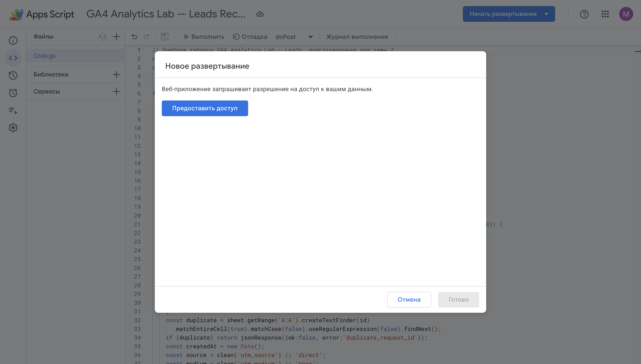Click the cloud save status icon
Viewport: 641px width, 364px height.
click(260, 14)
